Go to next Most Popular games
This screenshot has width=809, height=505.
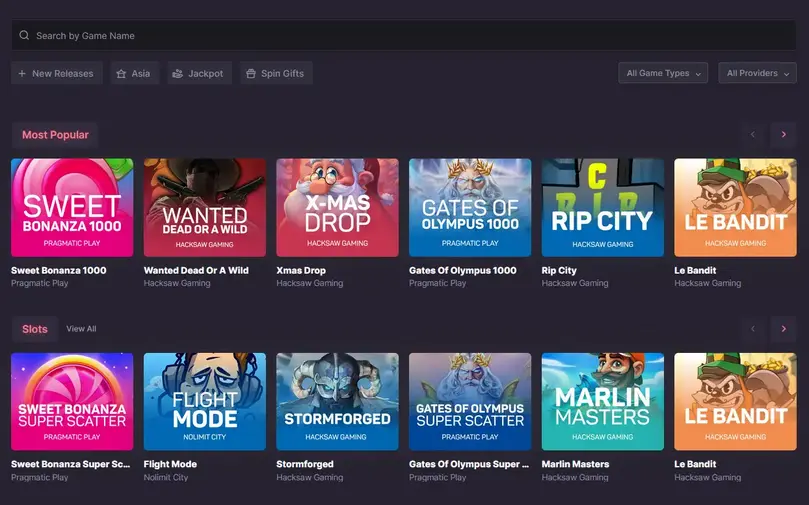pyautogui.click(x=784, y=134)
